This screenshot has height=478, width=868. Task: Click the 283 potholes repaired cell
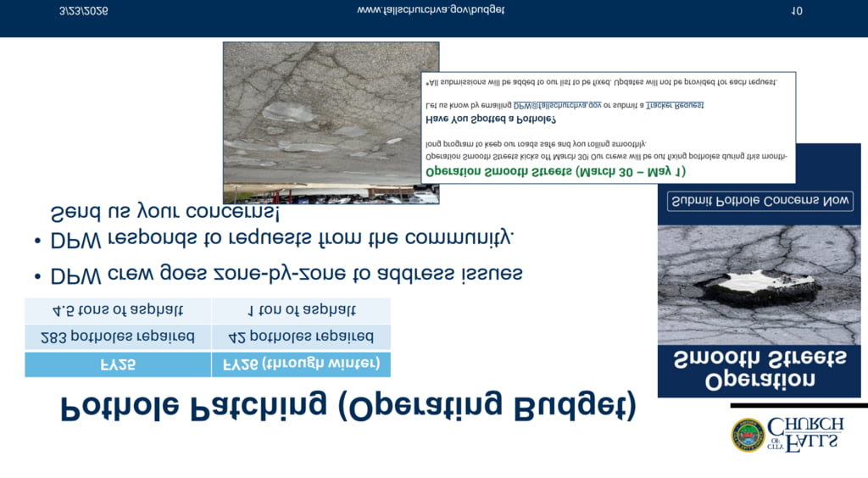point(118,337)
